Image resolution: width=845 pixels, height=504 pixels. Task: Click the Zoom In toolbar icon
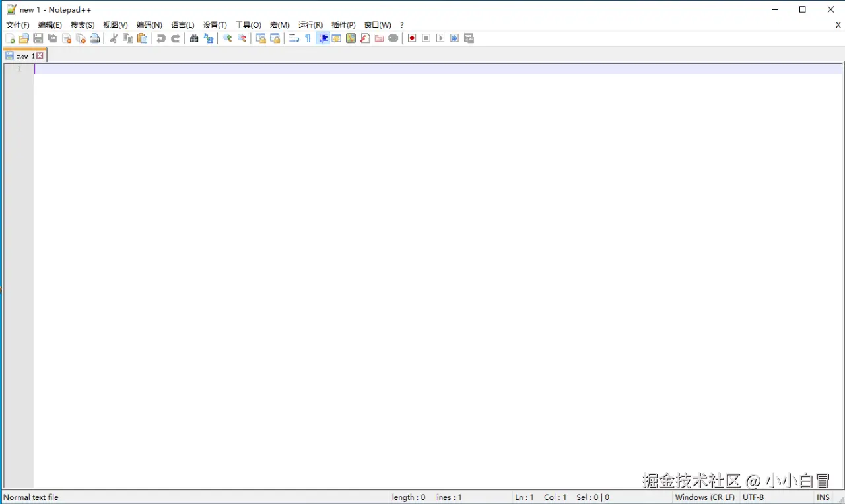(228, 38)
